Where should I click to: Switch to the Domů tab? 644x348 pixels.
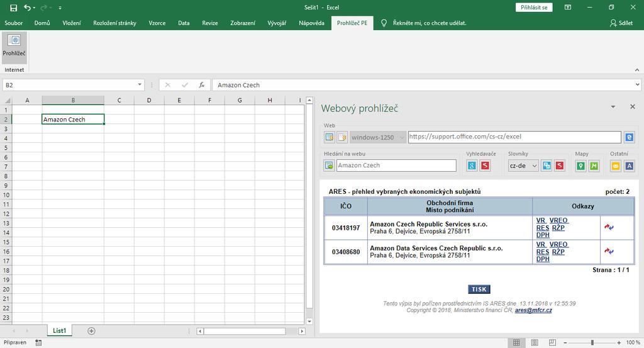coord(42,23)
